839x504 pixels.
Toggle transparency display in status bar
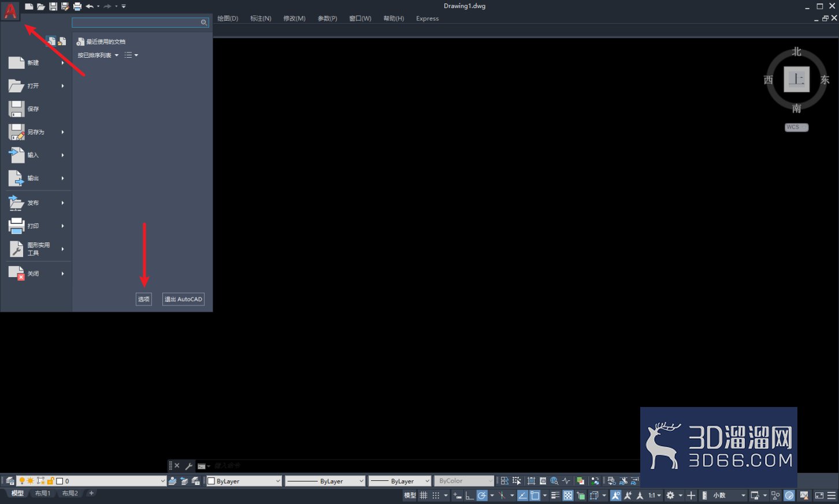point(568,495)
